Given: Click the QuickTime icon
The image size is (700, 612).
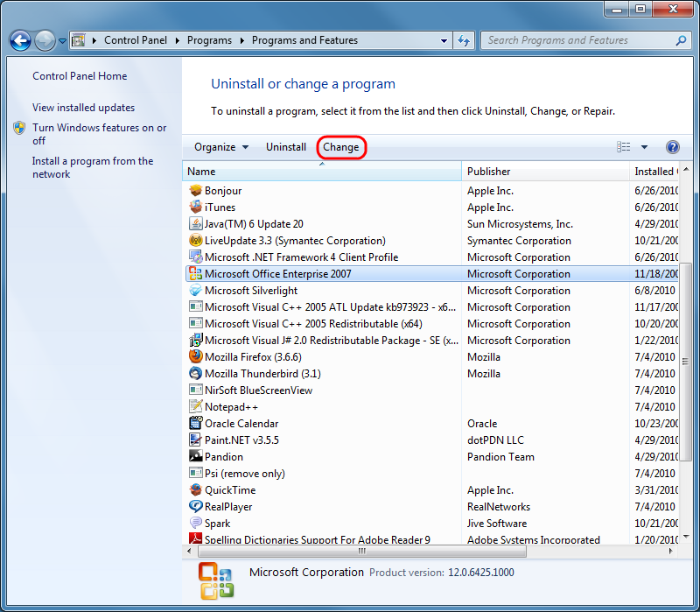Looking at the screenshot, I should pyautogui.click(x=195, y=490).
